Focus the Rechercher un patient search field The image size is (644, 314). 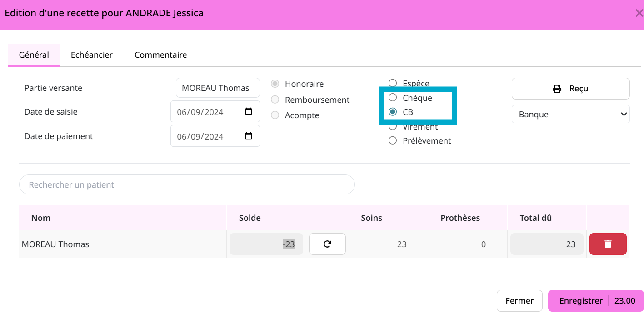click(x=186, y=185)
